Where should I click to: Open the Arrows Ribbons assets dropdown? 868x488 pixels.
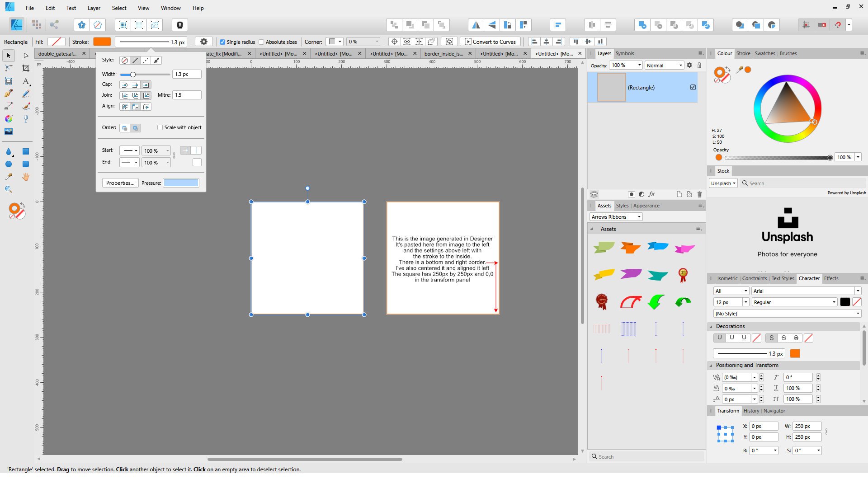(x=616, y=217)
